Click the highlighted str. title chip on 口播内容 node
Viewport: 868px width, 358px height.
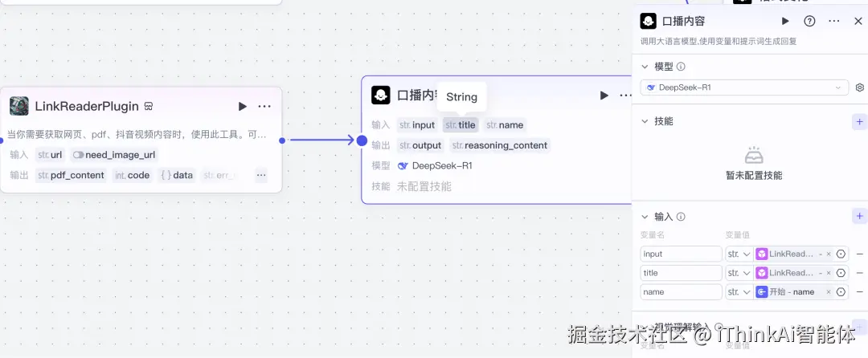(461, 125)
